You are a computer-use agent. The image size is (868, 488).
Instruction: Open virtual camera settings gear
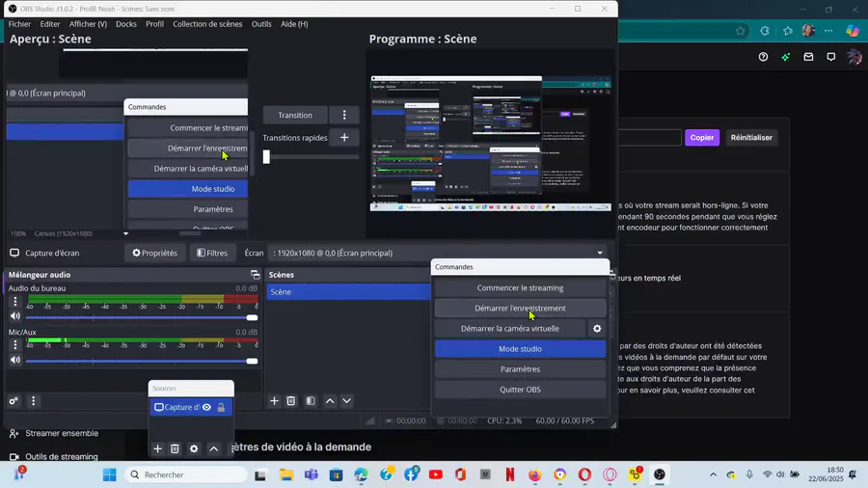tap(597, 329)
